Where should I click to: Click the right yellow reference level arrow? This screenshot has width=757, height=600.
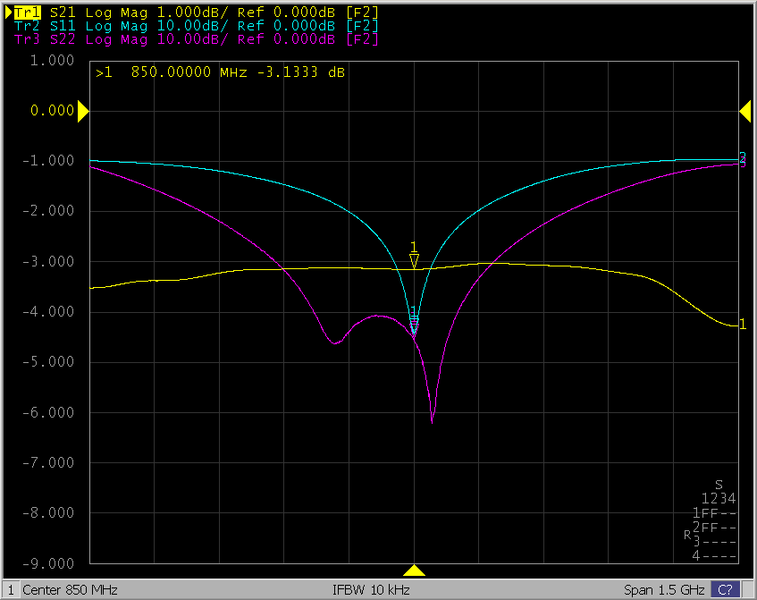pyautogui.click(x=744, y=110)
